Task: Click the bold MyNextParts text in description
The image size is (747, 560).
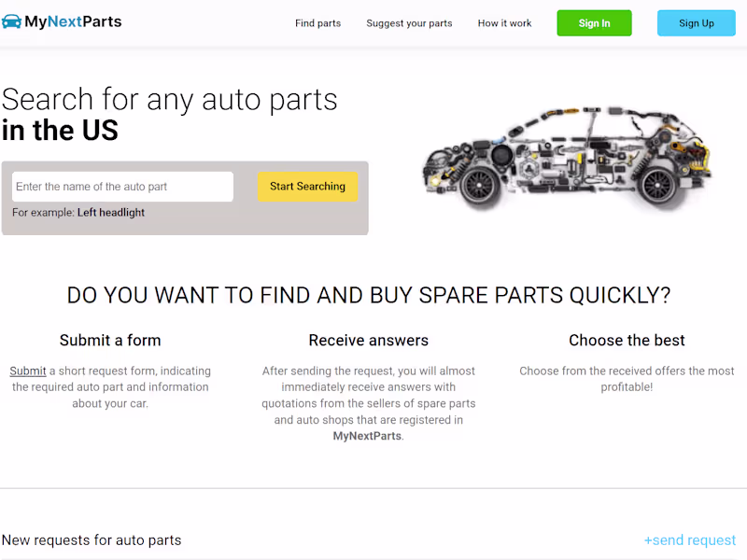Action: [367, 436]
